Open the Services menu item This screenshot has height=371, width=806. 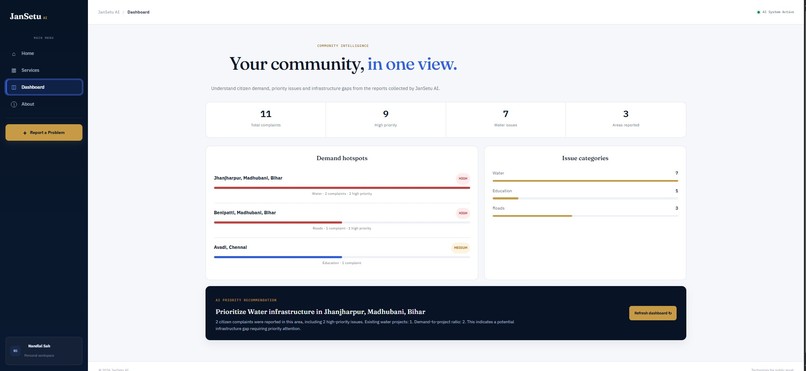(x=44, y=70)
